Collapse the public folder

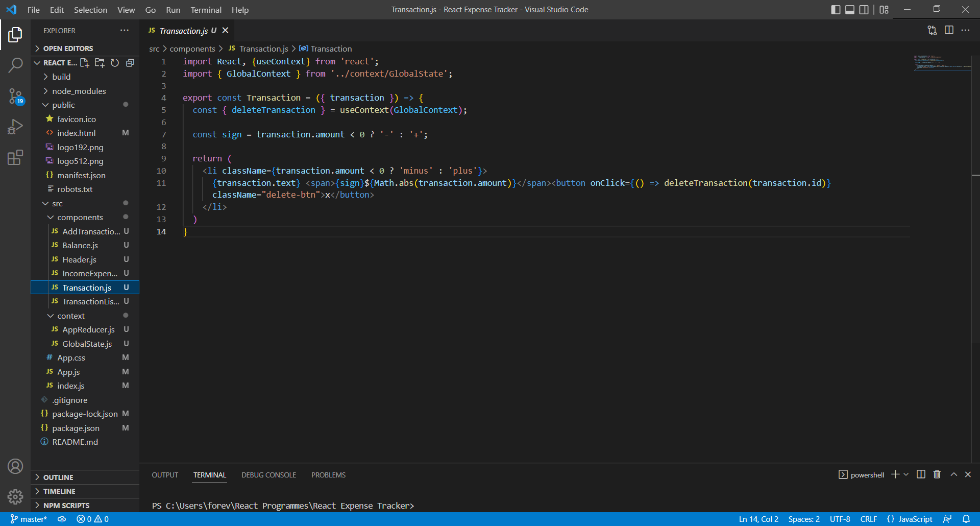coord(85,105)
